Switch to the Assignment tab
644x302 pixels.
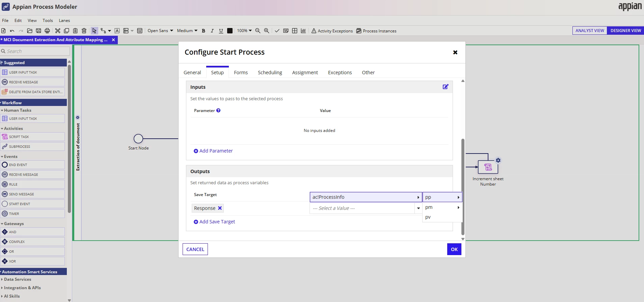point(305,73)
